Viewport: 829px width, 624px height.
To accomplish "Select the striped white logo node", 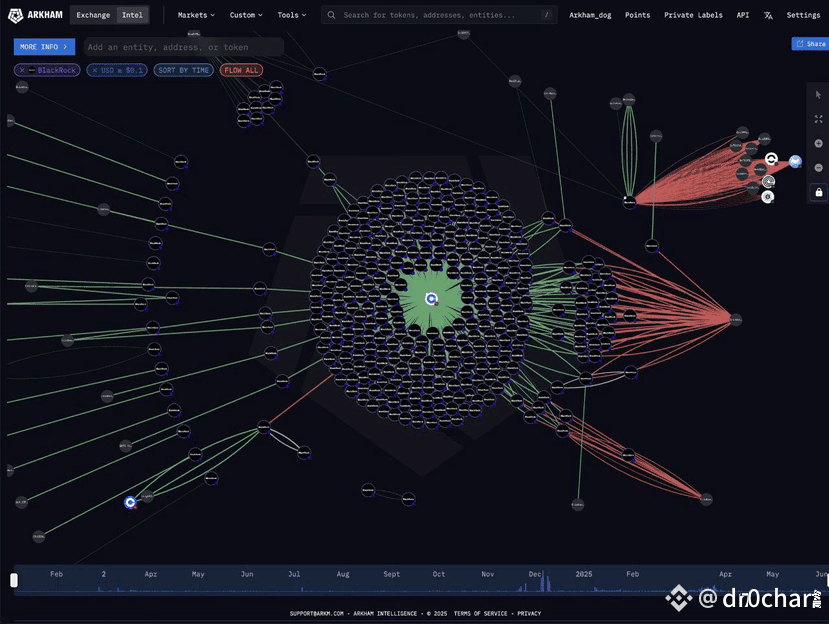I will pyautogui.click(x=768, y=182).
